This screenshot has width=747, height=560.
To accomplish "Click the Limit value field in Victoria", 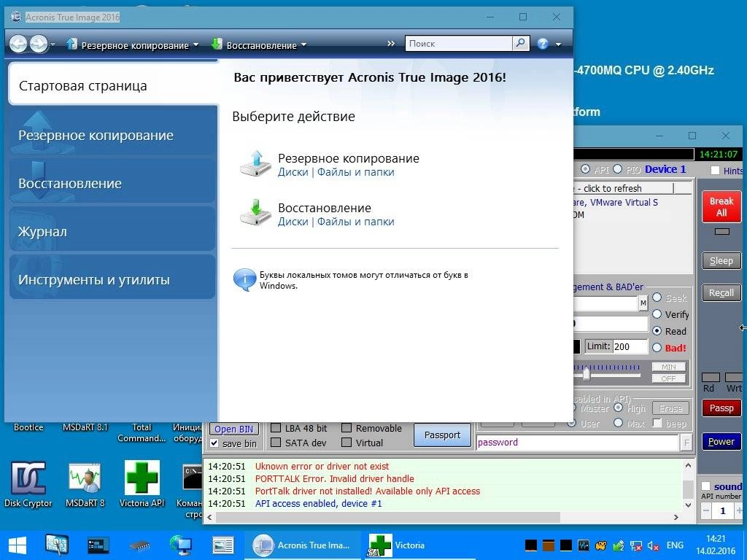I will pos(630,346).
